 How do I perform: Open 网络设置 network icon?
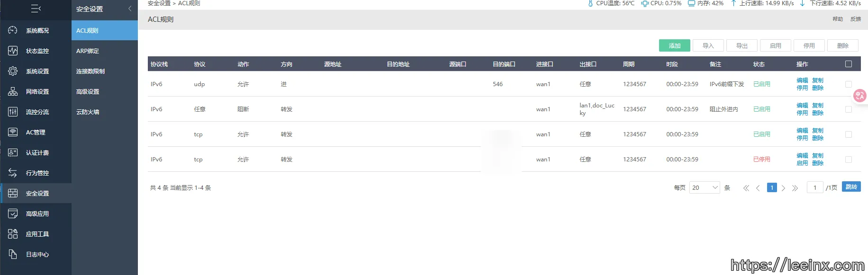click(x=13, y=91)
